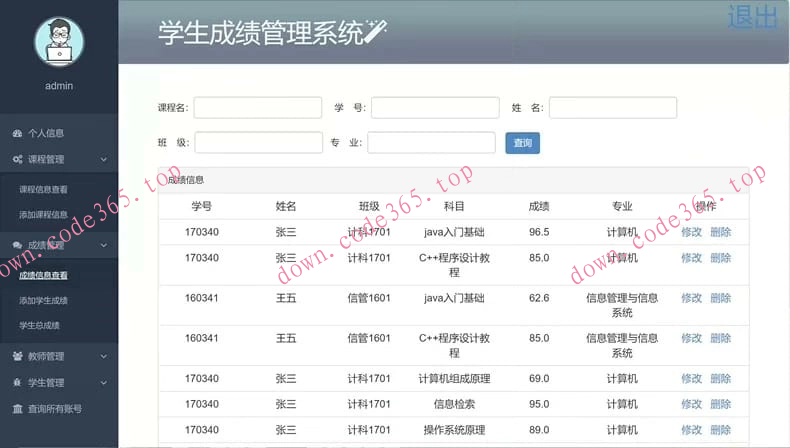This screenshot has width=790, height=448.
Task: Click the 学生成绩管理系统 page title
Action: 260,33
